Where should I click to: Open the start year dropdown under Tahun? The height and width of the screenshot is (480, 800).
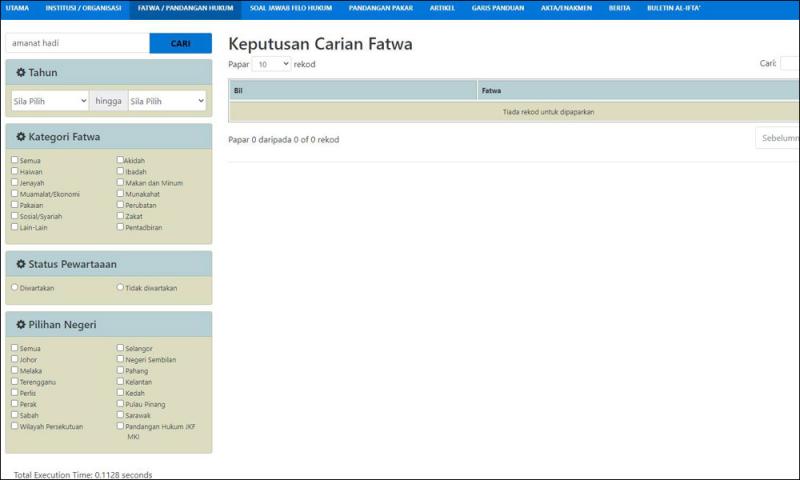(x=50, y=101)
